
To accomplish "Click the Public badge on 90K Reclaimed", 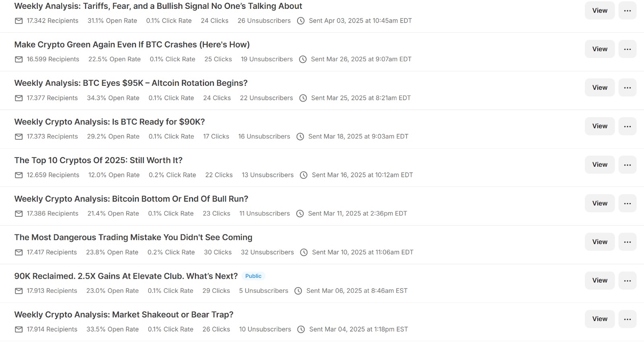I will tap(253, 276).
